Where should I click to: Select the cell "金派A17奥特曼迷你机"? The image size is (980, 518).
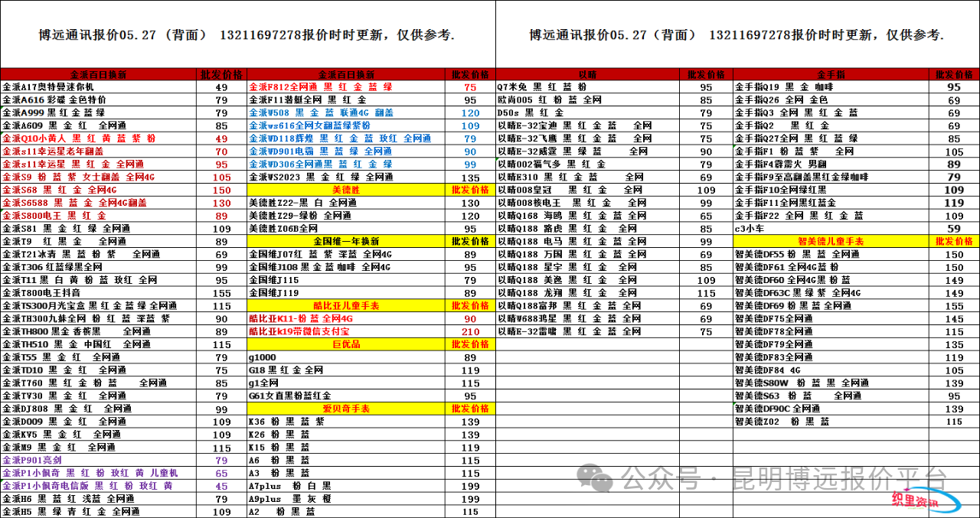tap(99, 87)
